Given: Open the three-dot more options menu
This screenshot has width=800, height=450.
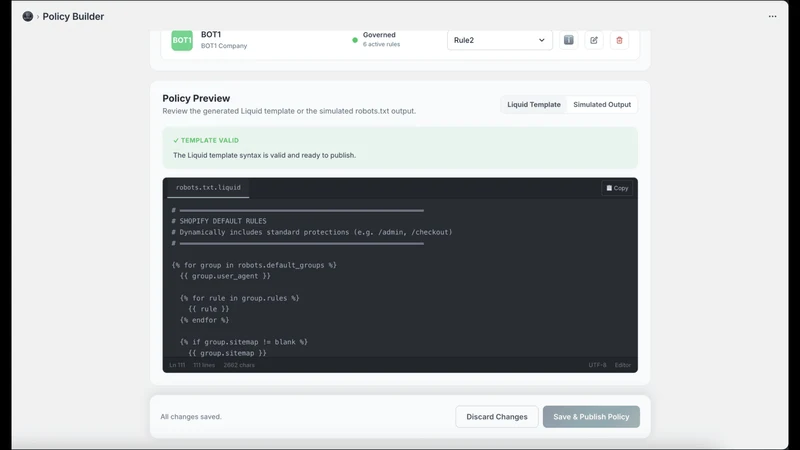Looking at the screenshot, I should 772,16.
